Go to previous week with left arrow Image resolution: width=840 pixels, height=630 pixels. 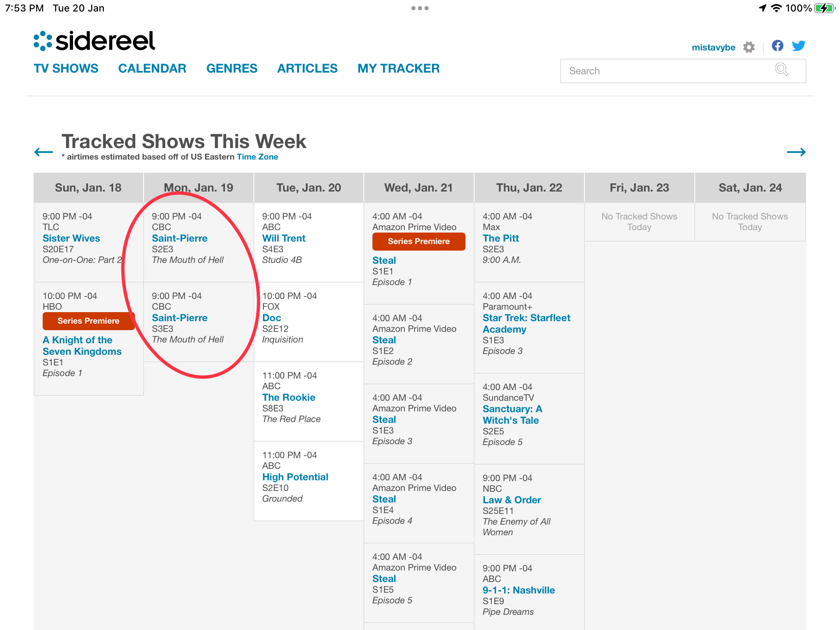pos(43,152)
